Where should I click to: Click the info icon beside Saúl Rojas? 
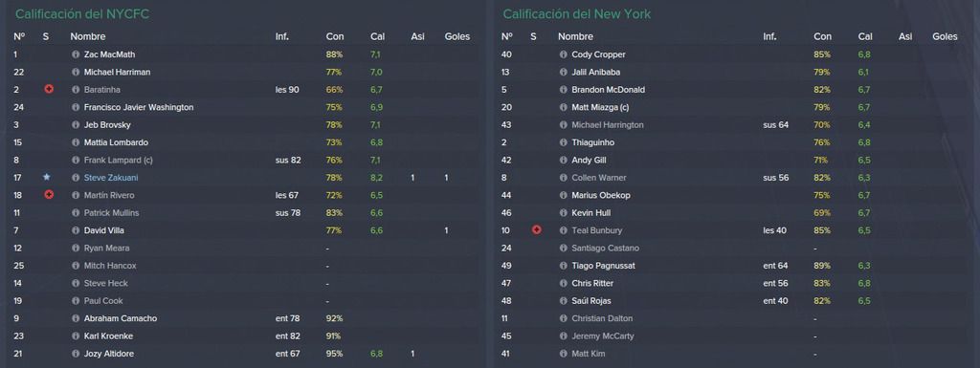[x=563, y=301]
